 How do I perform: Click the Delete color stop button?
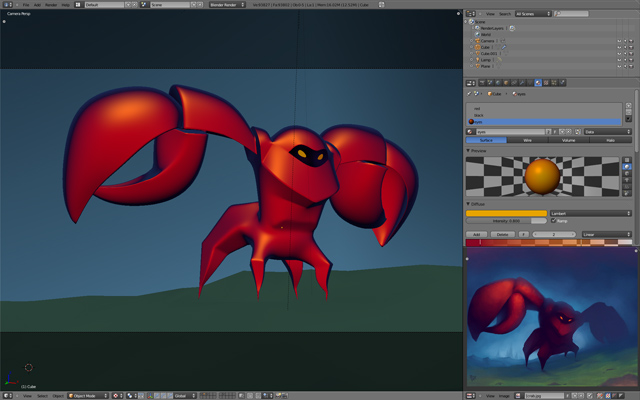[503, 234]
